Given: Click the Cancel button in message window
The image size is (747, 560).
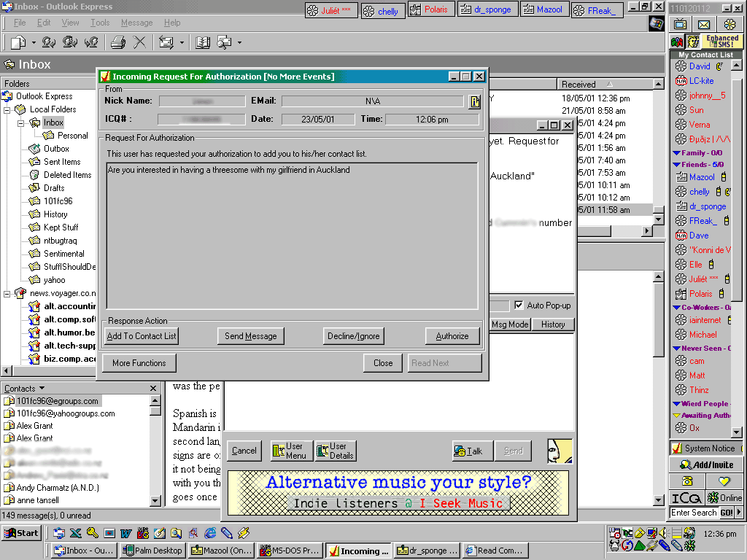Looking at the screenshot, I should pos(244,451).
